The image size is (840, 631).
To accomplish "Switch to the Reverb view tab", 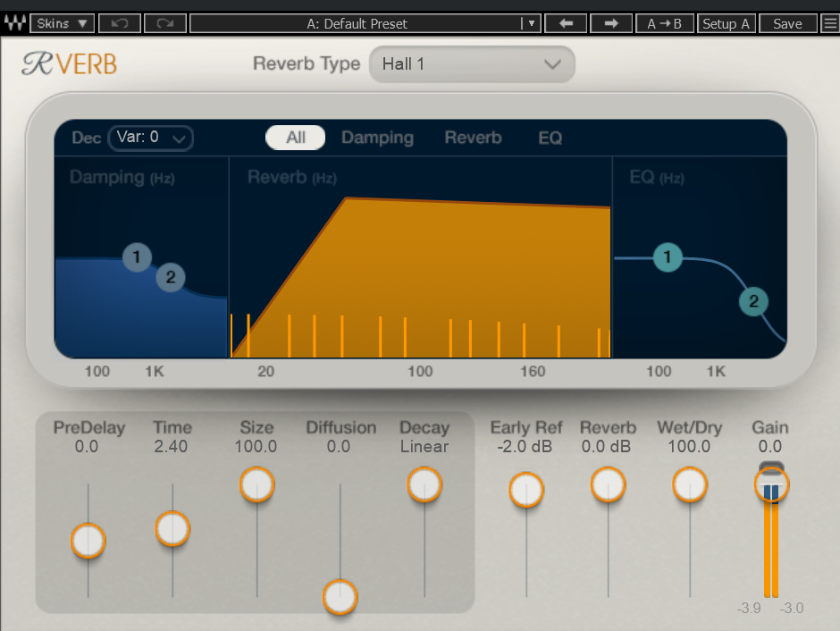I will point(473,138).
